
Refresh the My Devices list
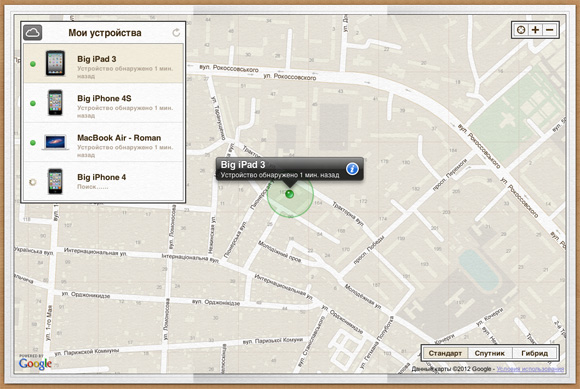[x=176, y=33]
